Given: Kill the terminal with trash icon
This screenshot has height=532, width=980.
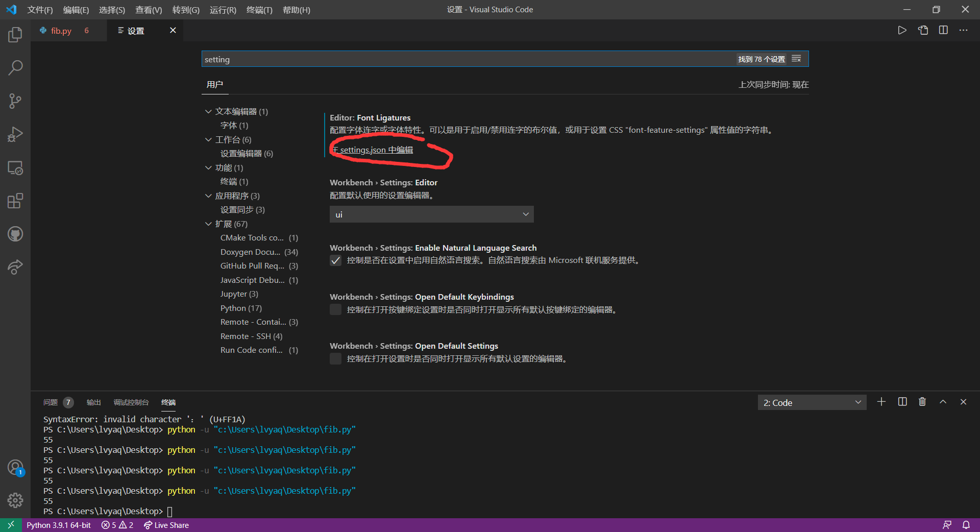Looking at the screenshot, I should 922,402.
